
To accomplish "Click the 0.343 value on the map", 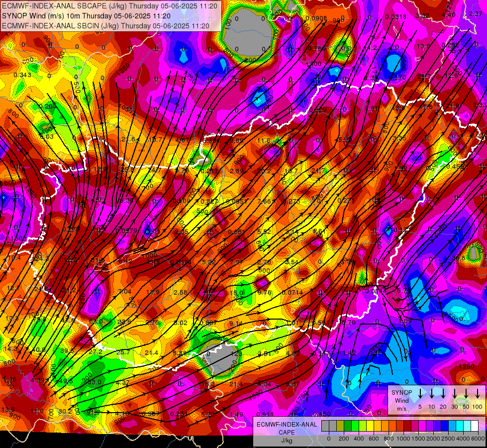I will pyautogui.click(x=22, y=75).
